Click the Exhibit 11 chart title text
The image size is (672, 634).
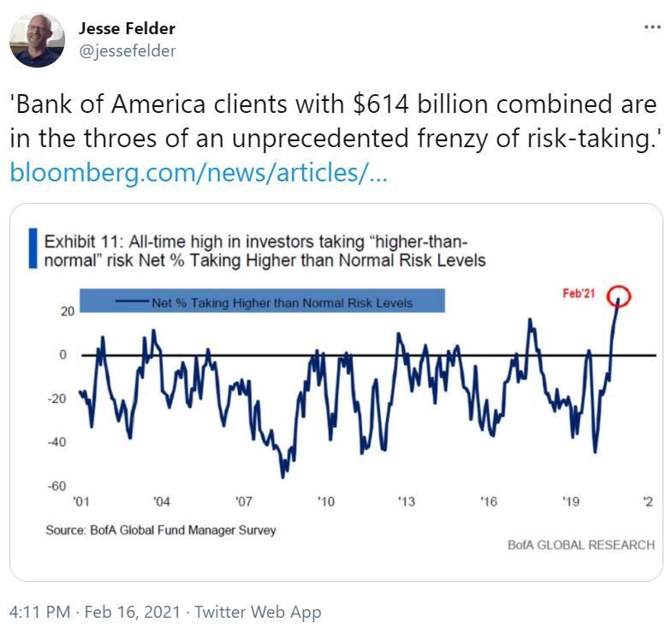click(x=265, y=248)
